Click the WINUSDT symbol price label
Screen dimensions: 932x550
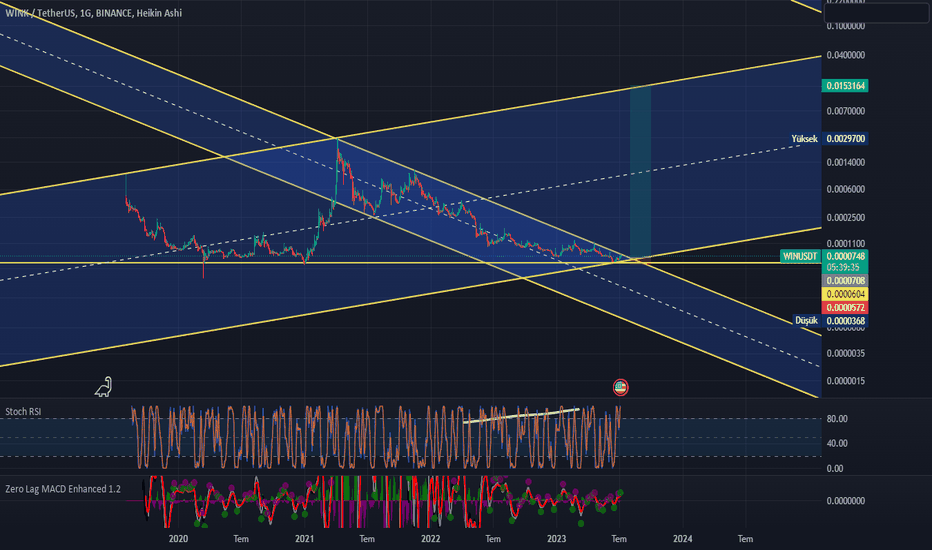(x=800, y=256)
